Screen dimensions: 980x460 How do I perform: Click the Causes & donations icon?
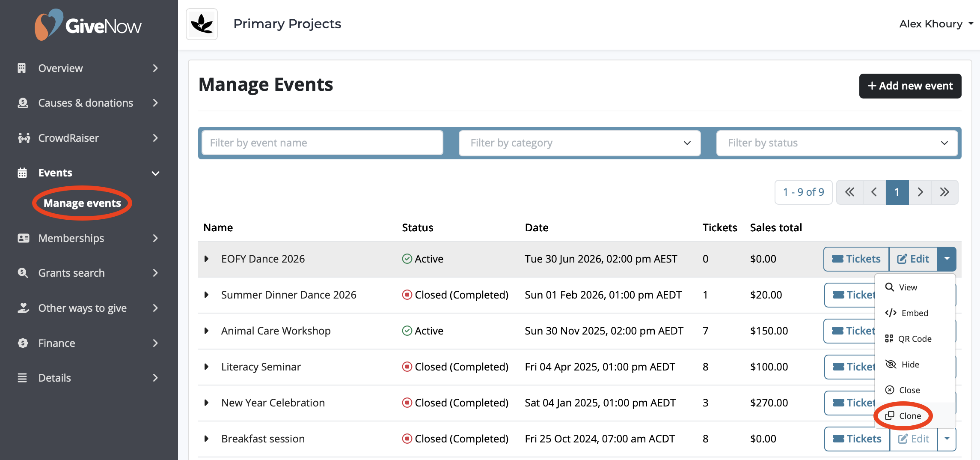tap(22, 103)
